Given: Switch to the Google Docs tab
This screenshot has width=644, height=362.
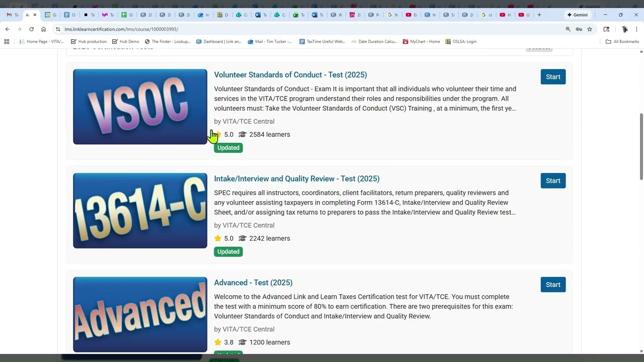Looking at the screenshot, I should point(70,15).
